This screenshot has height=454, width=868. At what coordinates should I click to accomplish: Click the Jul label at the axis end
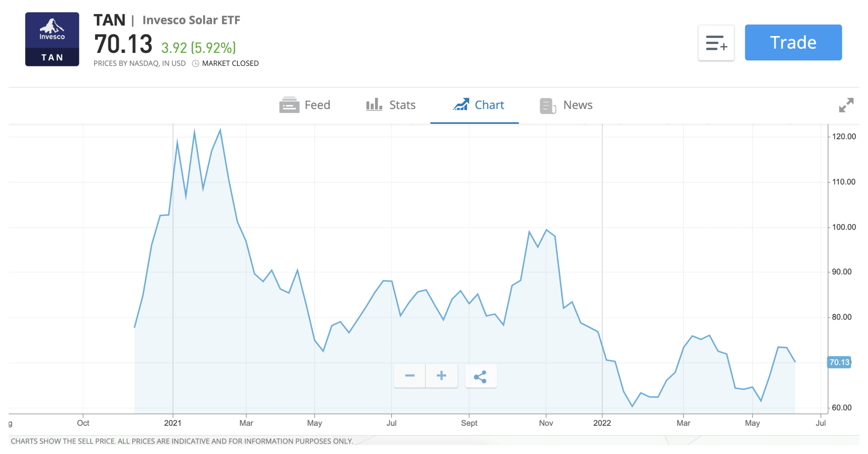click(x=821, y=423)
